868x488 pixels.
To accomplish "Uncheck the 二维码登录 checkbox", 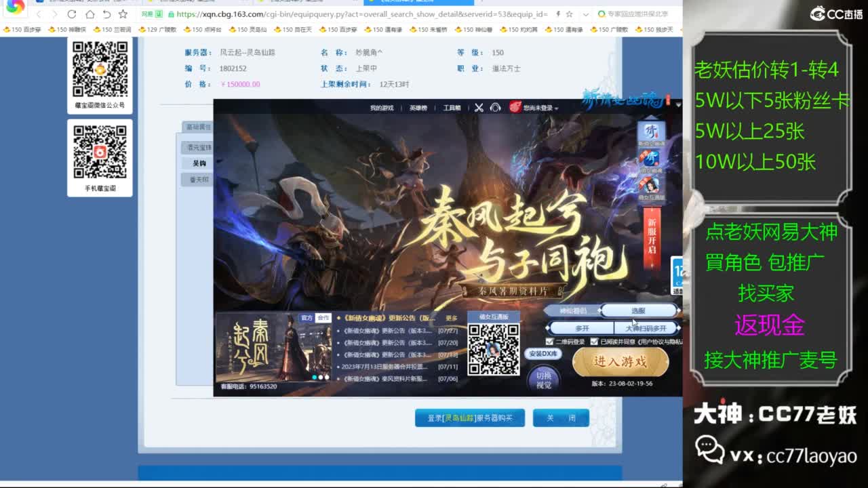I will click(549, 340).
